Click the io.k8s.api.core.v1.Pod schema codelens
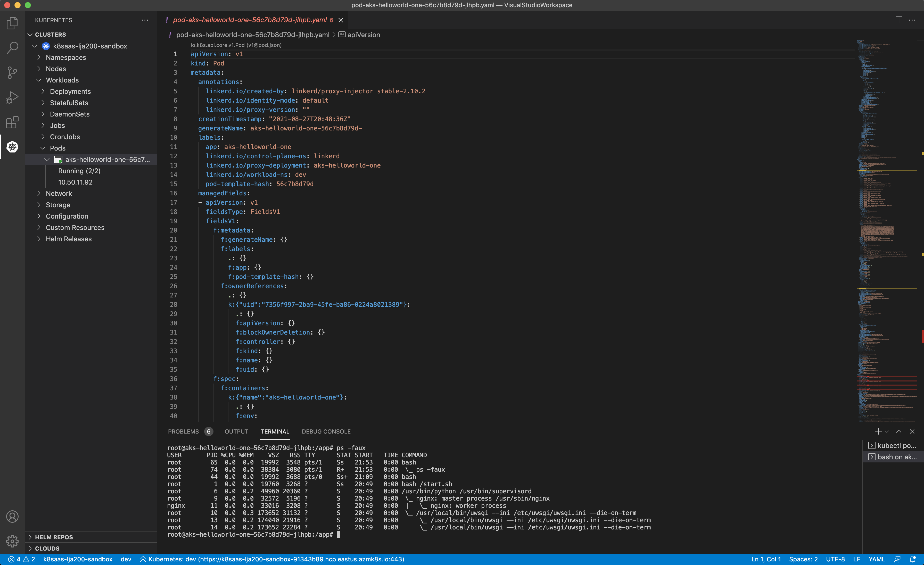This screenshot has width=924, height=565. tap(236, 45)
